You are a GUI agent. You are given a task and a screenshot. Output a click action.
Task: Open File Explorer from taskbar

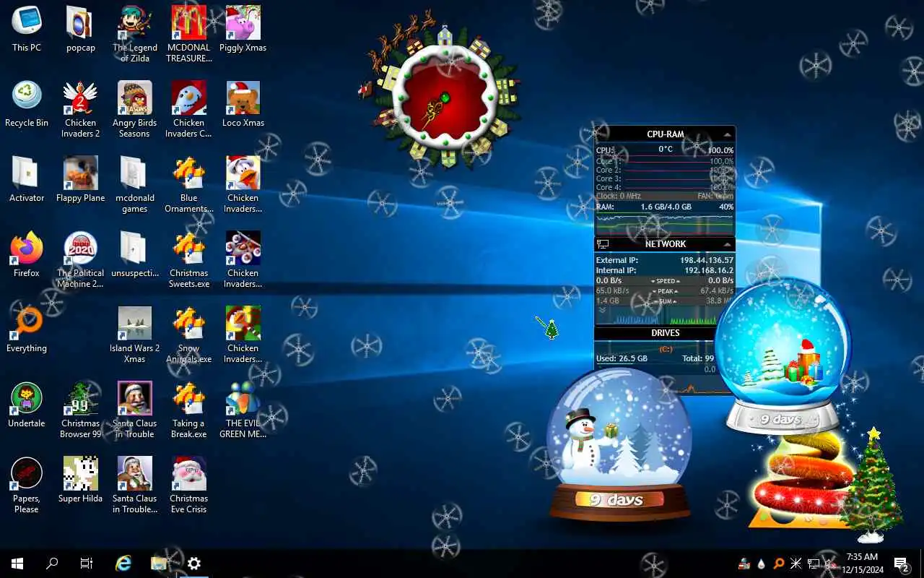[159, 564]
